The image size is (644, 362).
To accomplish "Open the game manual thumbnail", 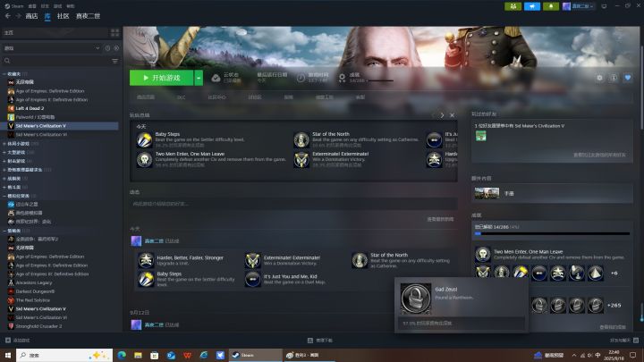I will tap(487, 193).
